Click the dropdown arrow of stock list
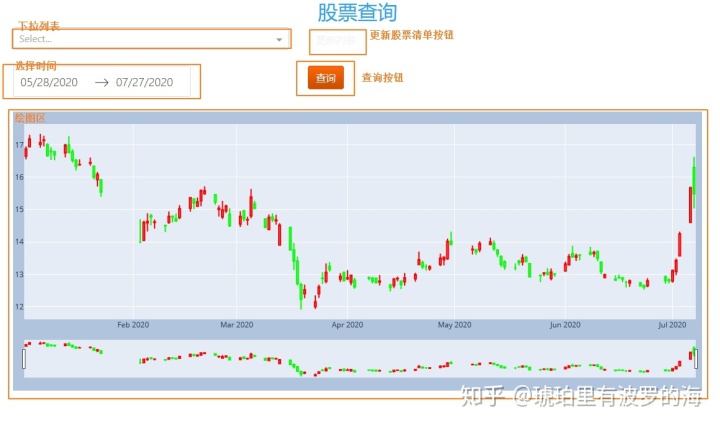720x426 pixels. point(279,39)
